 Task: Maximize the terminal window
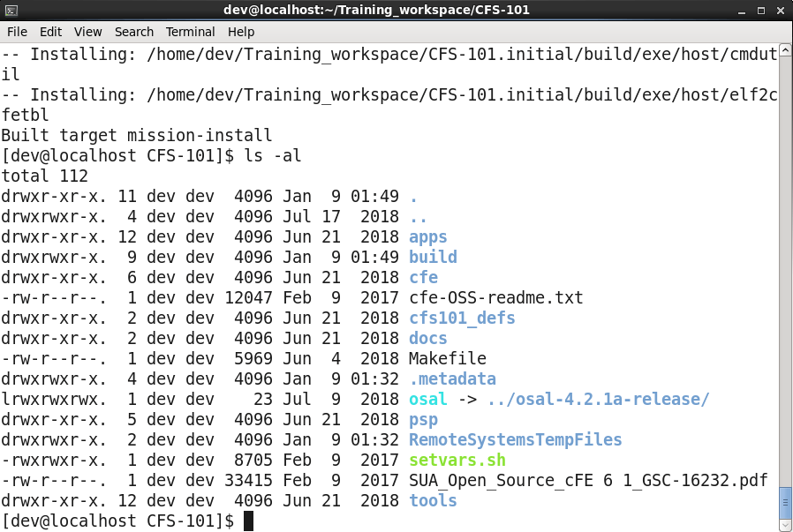tap(759, 11)
